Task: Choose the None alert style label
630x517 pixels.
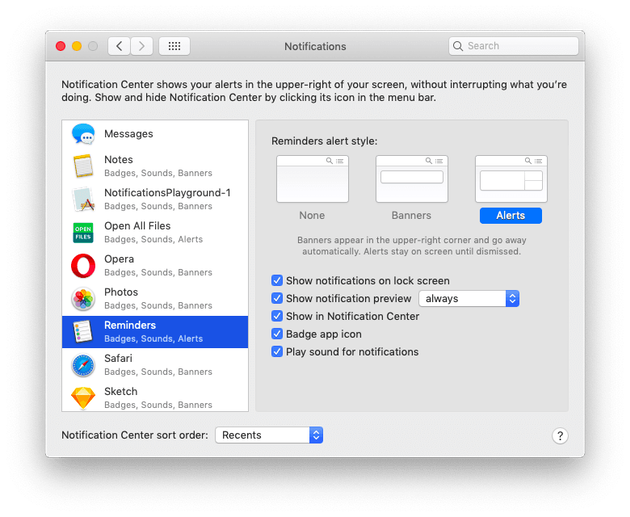Action: click(312, 215)
